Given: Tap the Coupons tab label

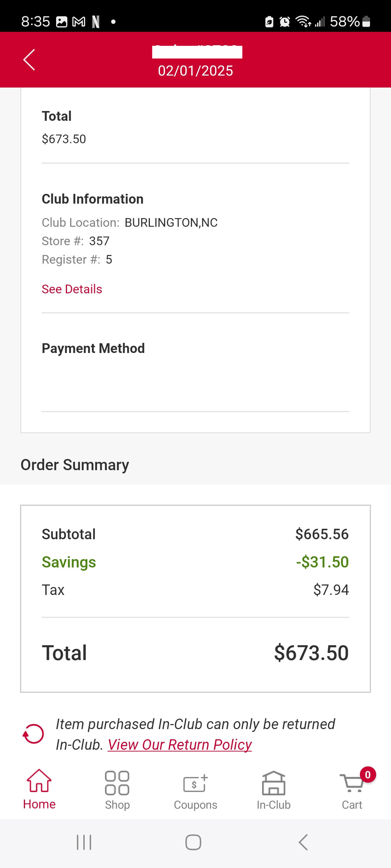Looking at the screenshot, I should pyautogui.click(x=195, y=805).
